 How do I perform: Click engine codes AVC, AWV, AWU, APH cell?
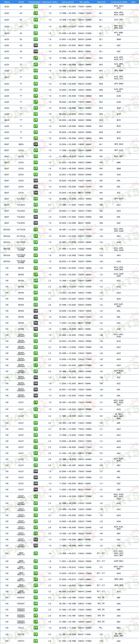point(119,553)
